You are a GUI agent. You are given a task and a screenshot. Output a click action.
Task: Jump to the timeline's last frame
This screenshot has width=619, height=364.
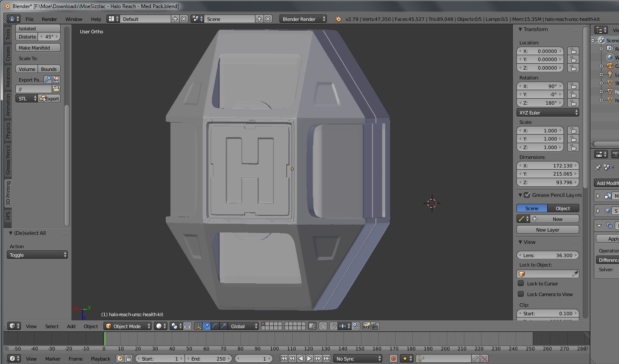(327, 358)
